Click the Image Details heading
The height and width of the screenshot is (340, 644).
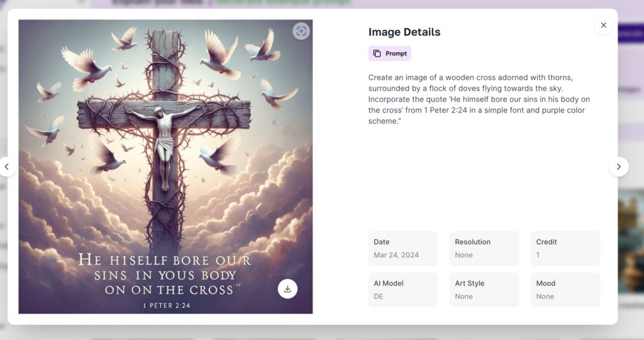(404, 32)
